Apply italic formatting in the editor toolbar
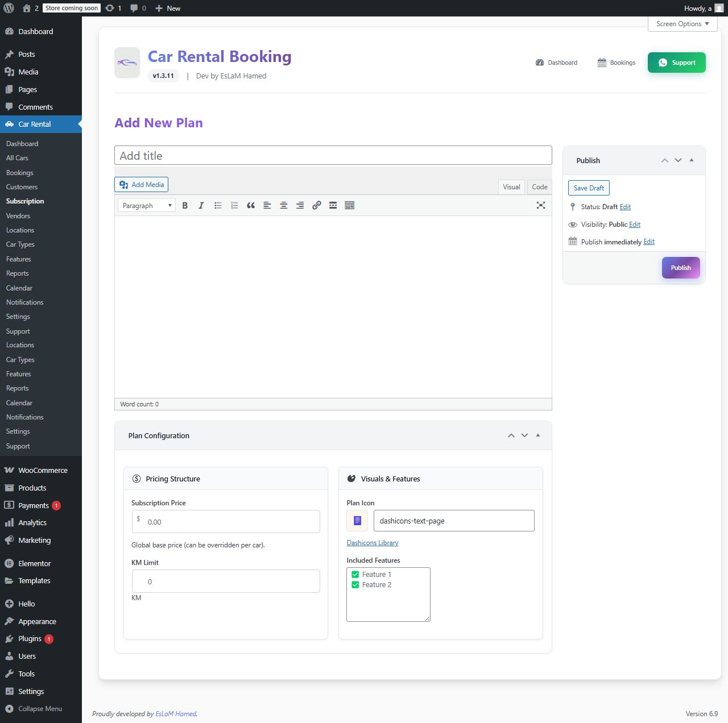Image resolution: width=728 pixels, height=723 pixels. coord(201,206)
